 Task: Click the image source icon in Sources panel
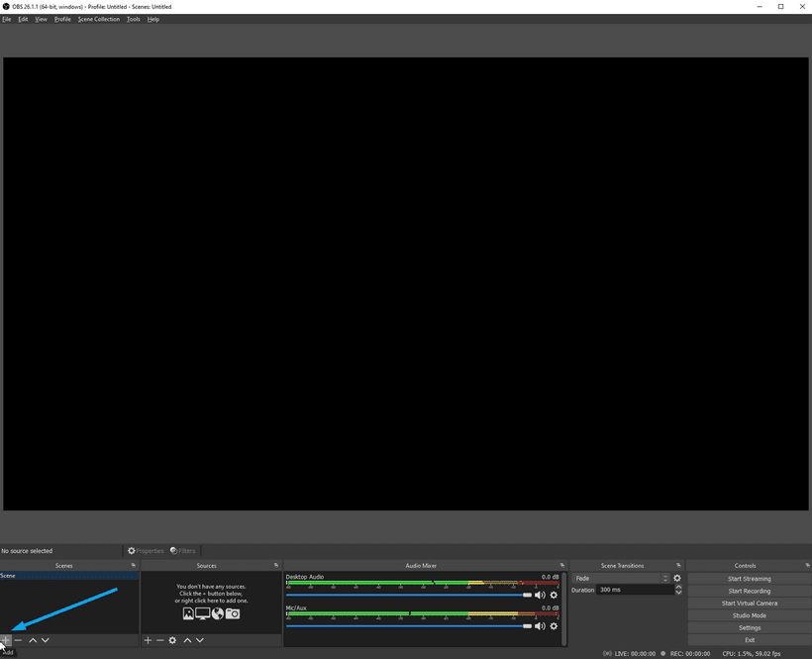(x=188, y=613)
